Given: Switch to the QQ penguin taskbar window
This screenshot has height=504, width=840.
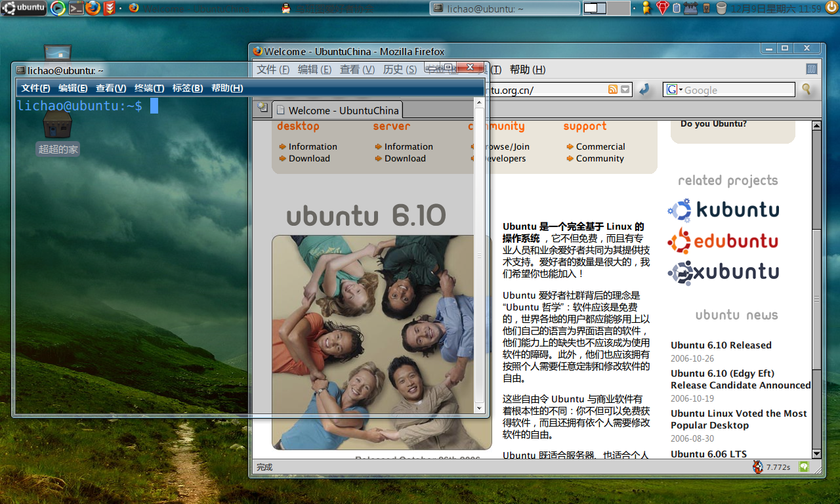Looking at the screenshot, I should coord(352,8).
